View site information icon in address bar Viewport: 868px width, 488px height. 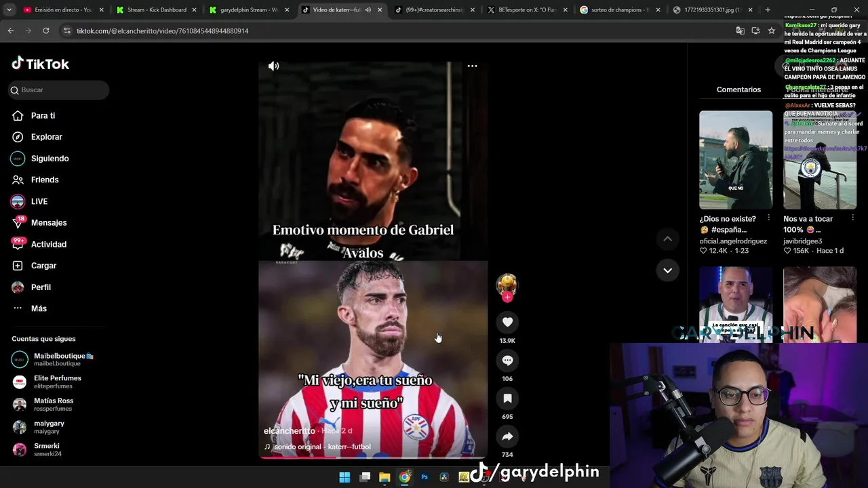(66, 30)
